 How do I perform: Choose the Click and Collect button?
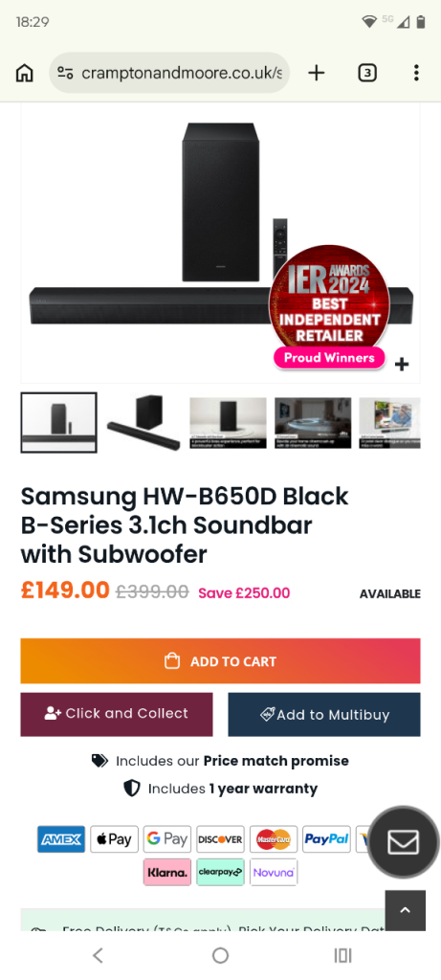[x=117, y=714]
